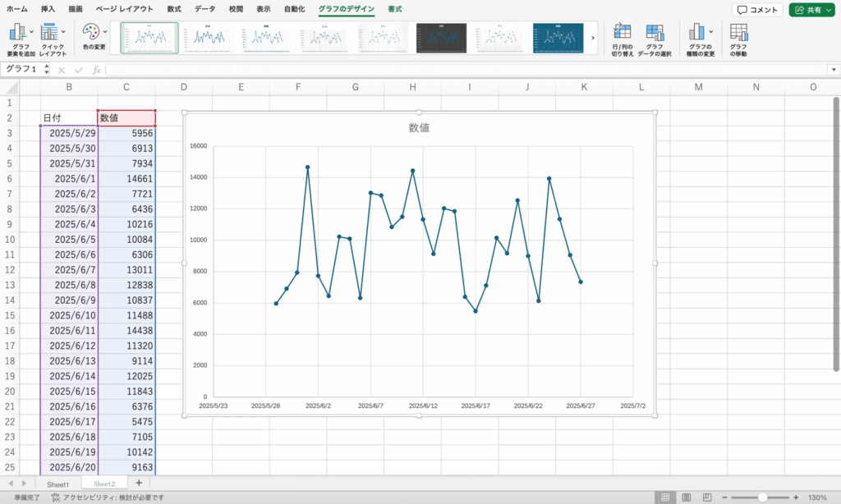841x504 pixels.
Task: Switch to the 自動化 tab
Action: click(295, 9)
